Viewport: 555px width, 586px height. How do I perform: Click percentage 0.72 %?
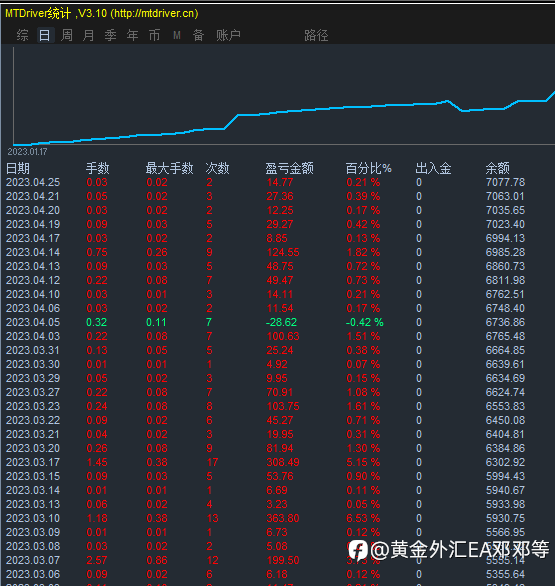363,266
